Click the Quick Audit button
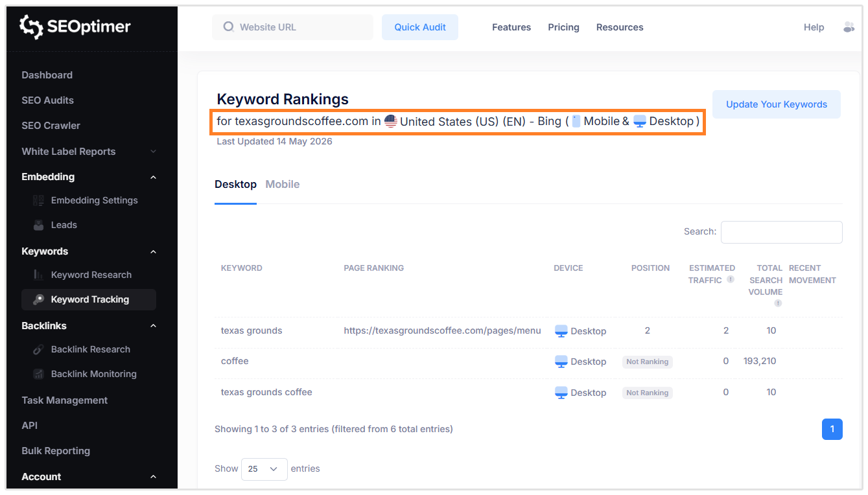The image size is (868, 495). click(x=420, y=27)
